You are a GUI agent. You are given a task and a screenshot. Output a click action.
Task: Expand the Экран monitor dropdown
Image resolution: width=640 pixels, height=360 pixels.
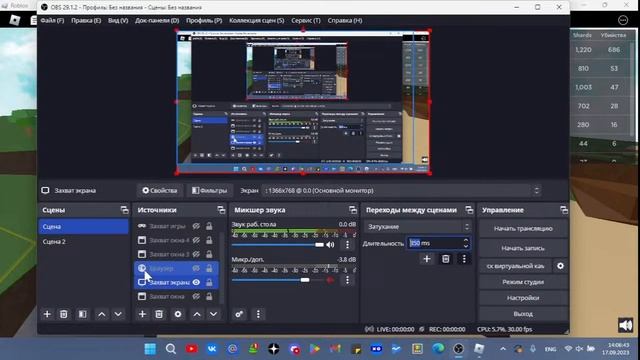pos(402,191)
